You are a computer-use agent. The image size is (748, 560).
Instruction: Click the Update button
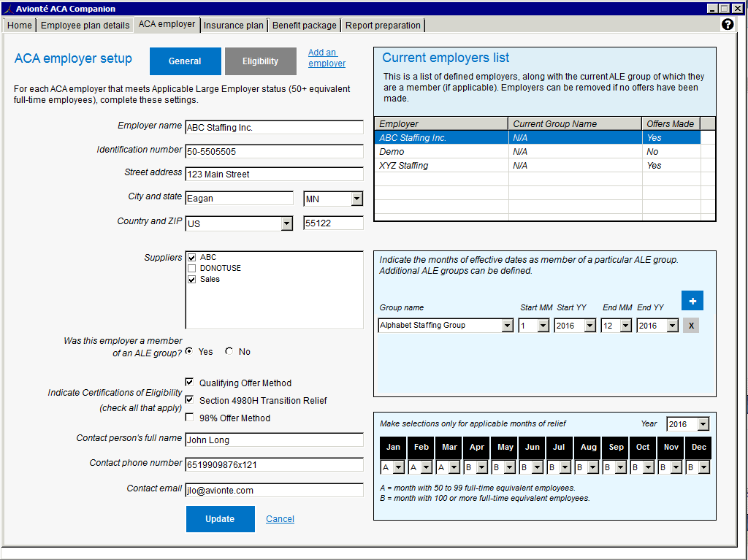click(x=221, y=518)
